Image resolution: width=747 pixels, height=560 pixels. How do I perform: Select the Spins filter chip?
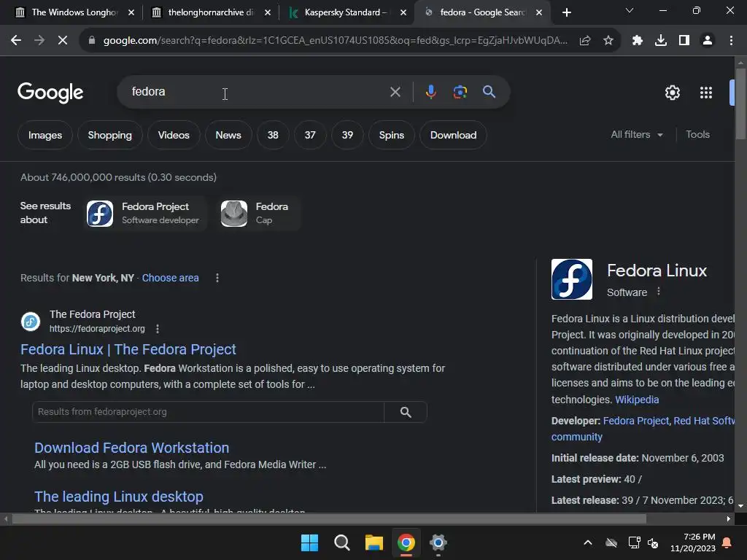point(392,135)
